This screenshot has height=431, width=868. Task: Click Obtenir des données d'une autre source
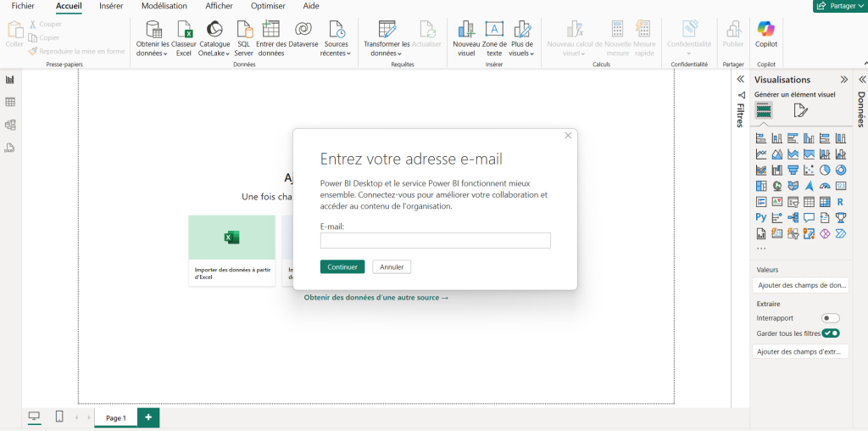tap(376, 298)
